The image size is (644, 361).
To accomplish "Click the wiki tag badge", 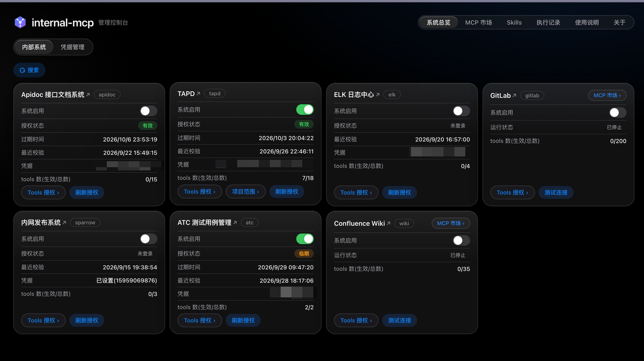I will (404, 224).
